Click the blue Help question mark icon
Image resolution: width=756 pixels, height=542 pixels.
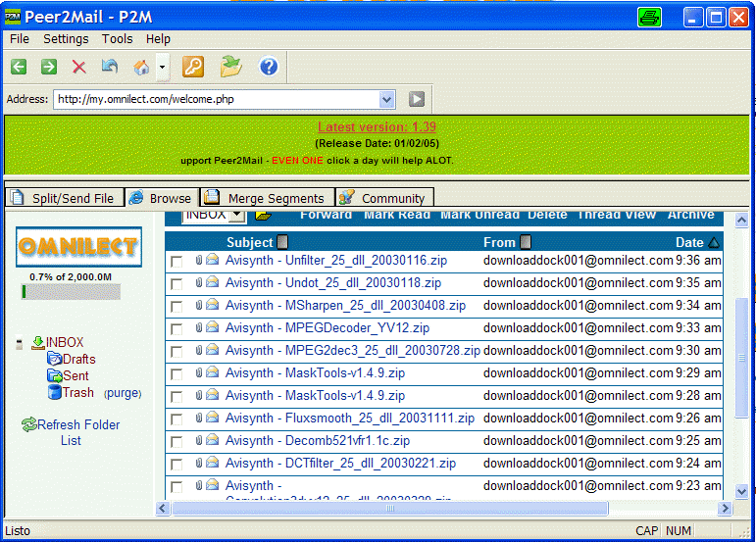click(x=269, y=67)
